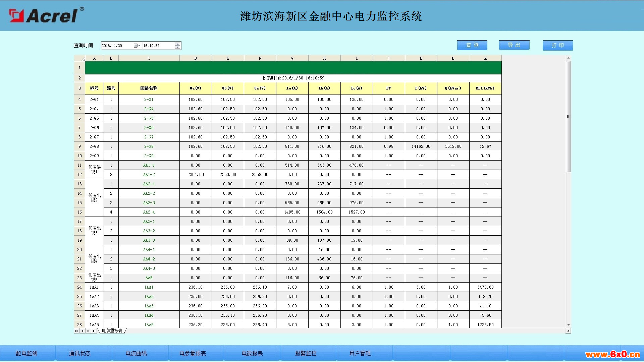The height and width of the screenshot is (362, 644).
Task: Click the 3470.60 energy cell
Action: (485, 287)
